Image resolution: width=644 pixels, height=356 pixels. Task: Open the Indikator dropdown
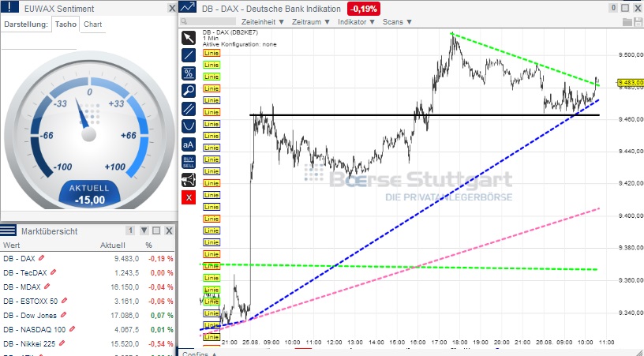tap(356, 22)
